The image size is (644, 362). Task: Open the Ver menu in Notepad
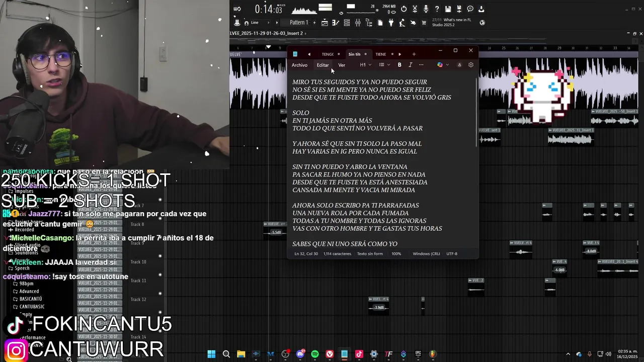(342, 65)
